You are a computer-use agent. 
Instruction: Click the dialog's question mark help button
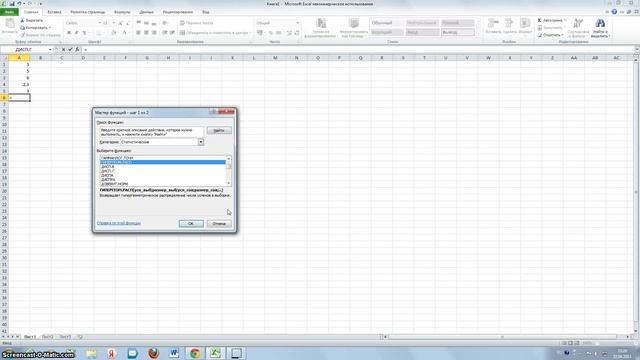coord(213,112)
